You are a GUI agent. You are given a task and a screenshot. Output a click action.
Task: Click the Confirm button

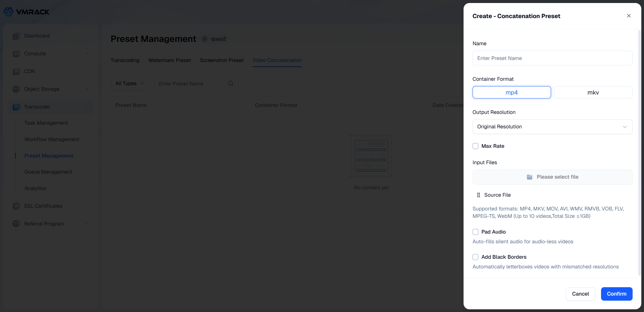pyautogui.click(x=616, y=294)
